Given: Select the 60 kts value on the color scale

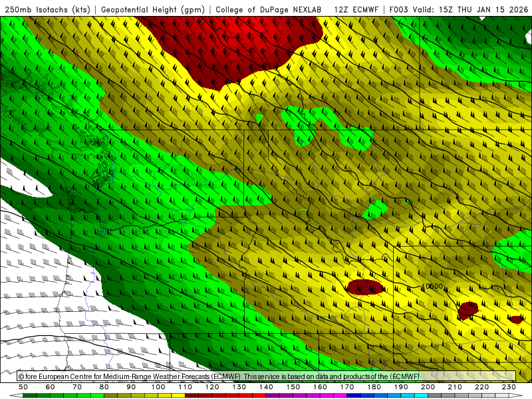Looking at the screenshot, I should pyautogui.click(x=51, y=387).
